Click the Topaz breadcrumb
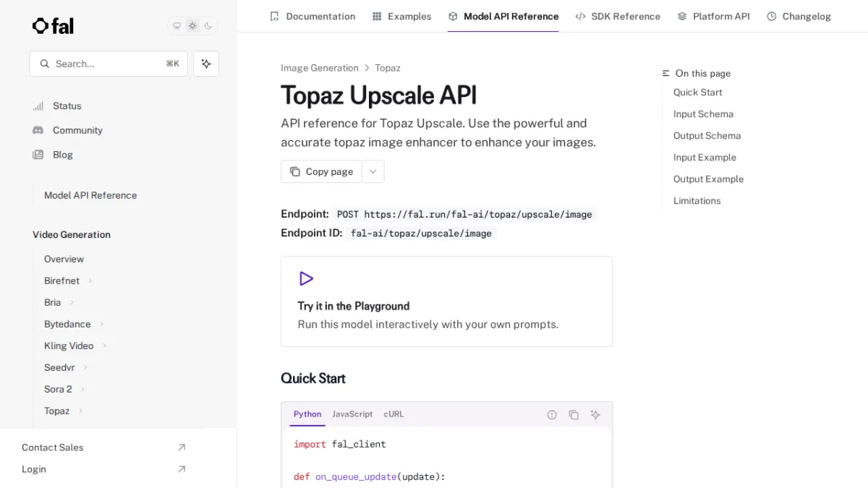The height and width of the screenshot is (488, 868). [388, 68]
